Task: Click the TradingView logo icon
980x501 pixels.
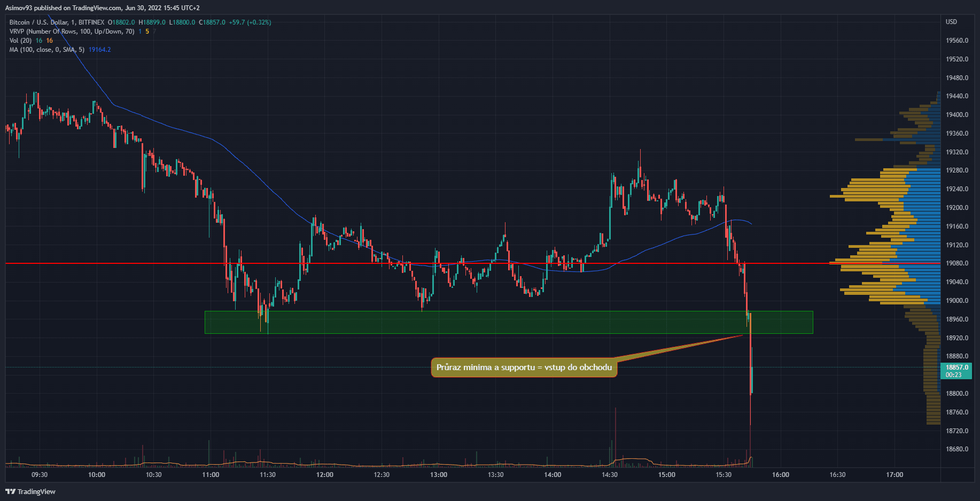Action: click(x=10, y=491)
